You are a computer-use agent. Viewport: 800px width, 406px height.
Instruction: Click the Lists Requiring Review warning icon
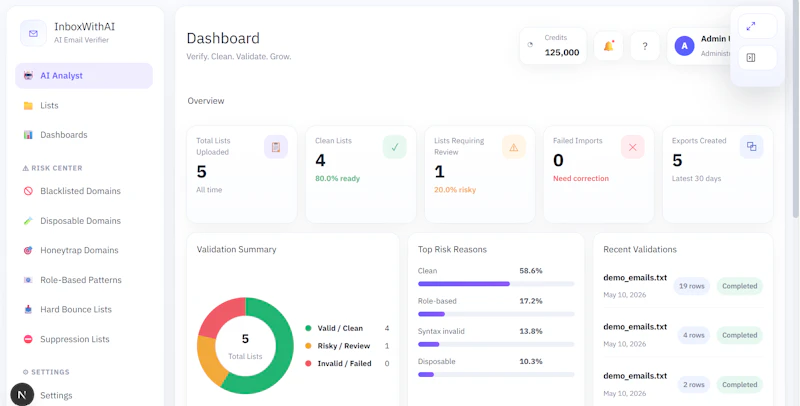(x=514, y=147)
